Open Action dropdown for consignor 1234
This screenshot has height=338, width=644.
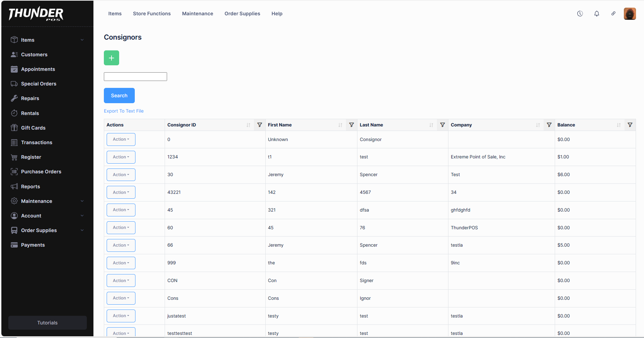coord(121,157)
